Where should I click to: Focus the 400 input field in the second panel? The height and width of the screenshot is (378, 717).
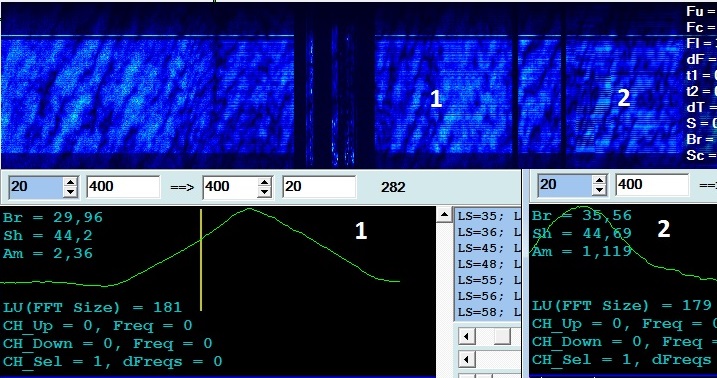pos(652,185)
